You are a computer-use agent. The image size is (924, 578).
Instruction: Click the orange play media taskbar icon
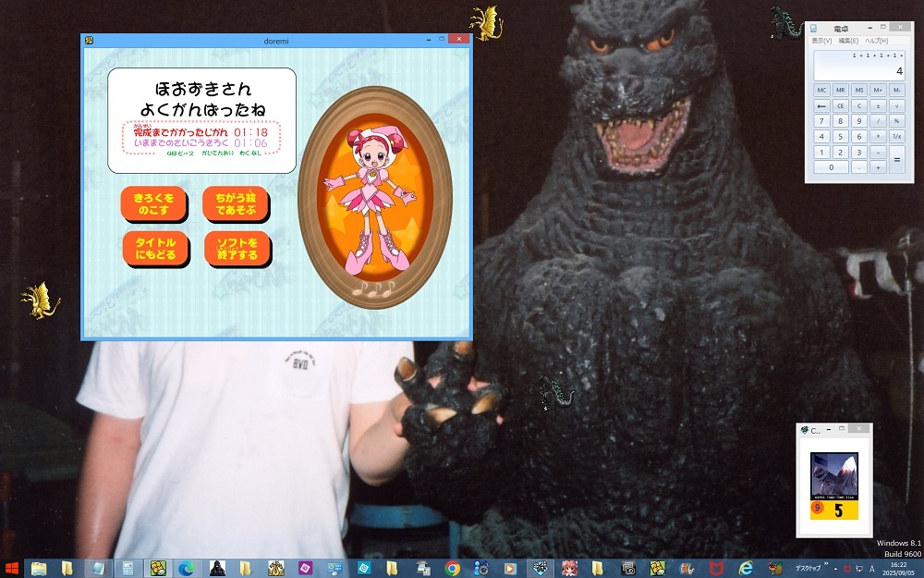[510, 569]
